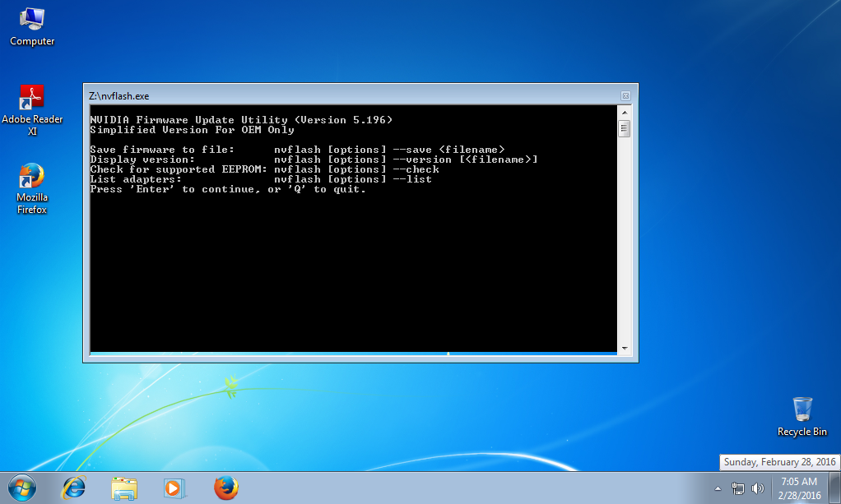The height and width of the screenshot is (504, 841).
Task: Click the 'Save firmware to file:' line
Action: point(298,150)
